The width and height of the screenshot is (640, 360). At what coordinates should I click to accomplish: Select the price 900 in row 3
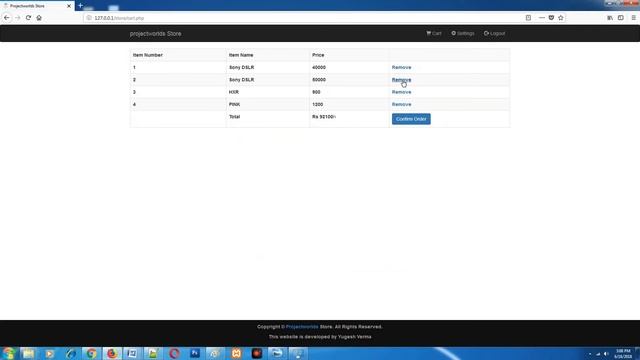316,92
